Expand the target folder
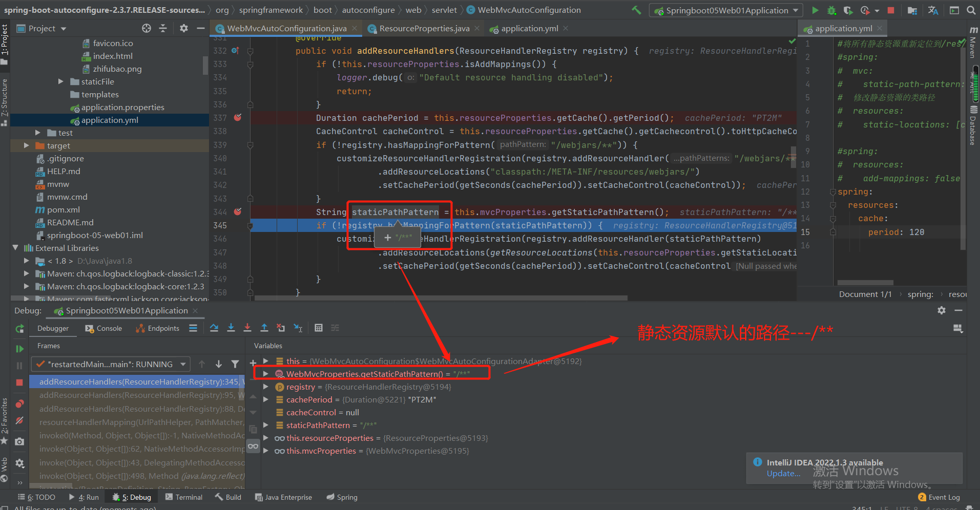The image size is (980, 510). 27,145
